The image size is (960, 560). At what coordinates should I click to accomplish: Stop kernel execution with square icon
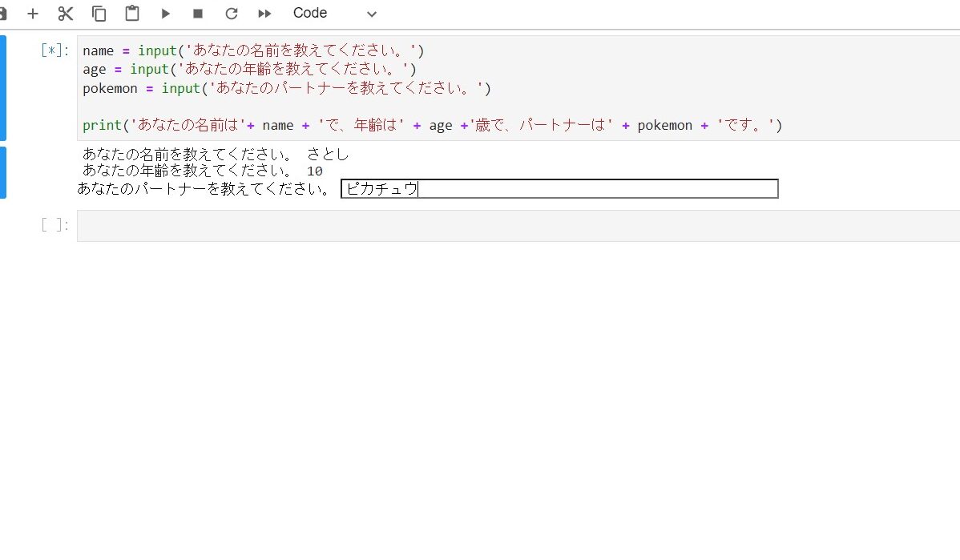[x=198, y=14]
